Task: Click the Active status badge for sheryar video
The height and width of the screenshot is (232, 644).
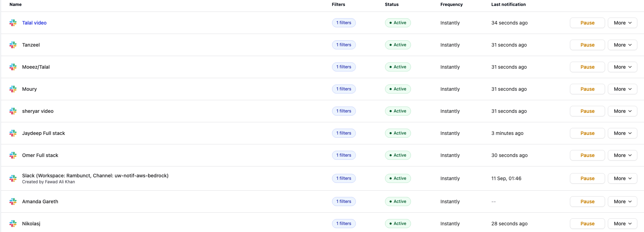Action: 398,111
